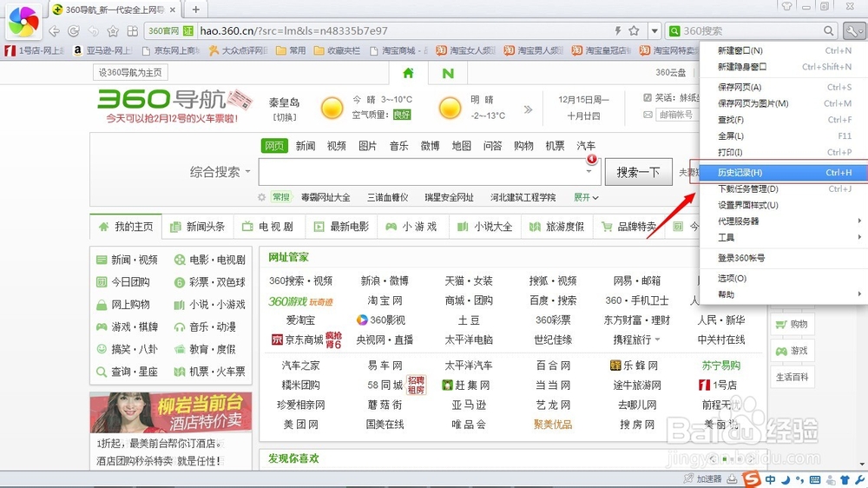Open new tab with plus button
This screenshot has width=868, height=488.
[196, 10]
